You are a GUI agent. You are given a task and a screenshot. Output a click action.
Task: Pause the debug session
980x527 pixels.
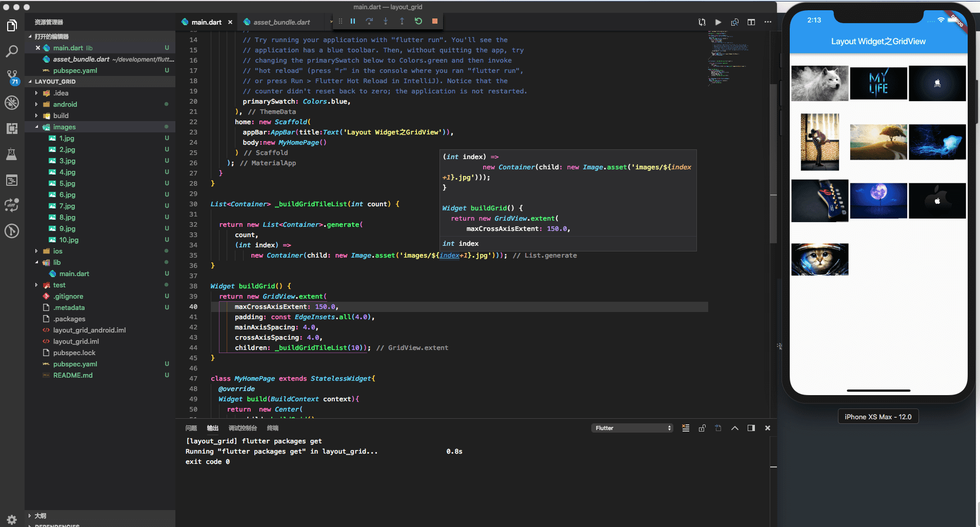point(353,21)
